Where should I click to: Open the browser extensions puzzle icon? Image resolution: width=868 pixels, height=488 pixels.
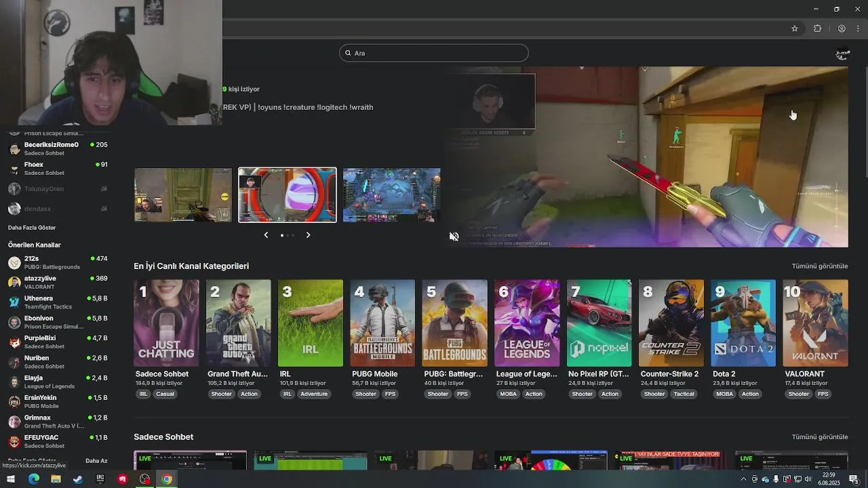[x=817, y=28]
